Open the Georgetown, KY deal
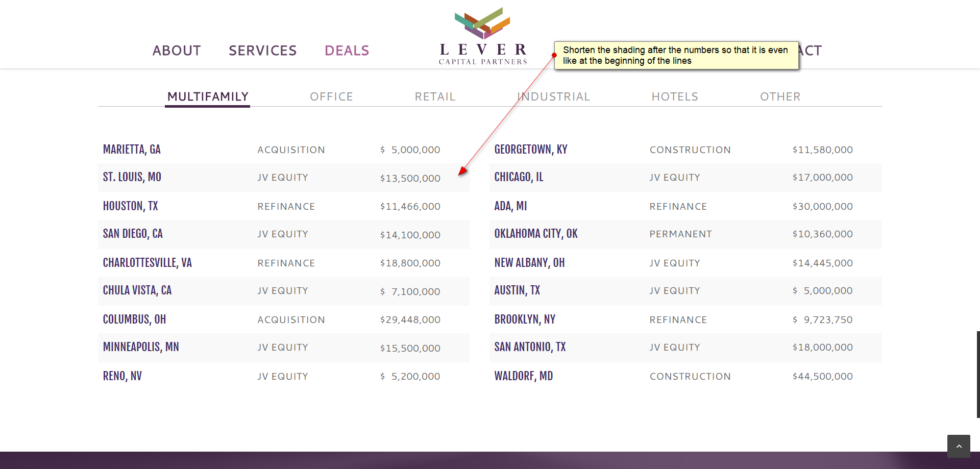Screen dimensions: 980x469 531,150
